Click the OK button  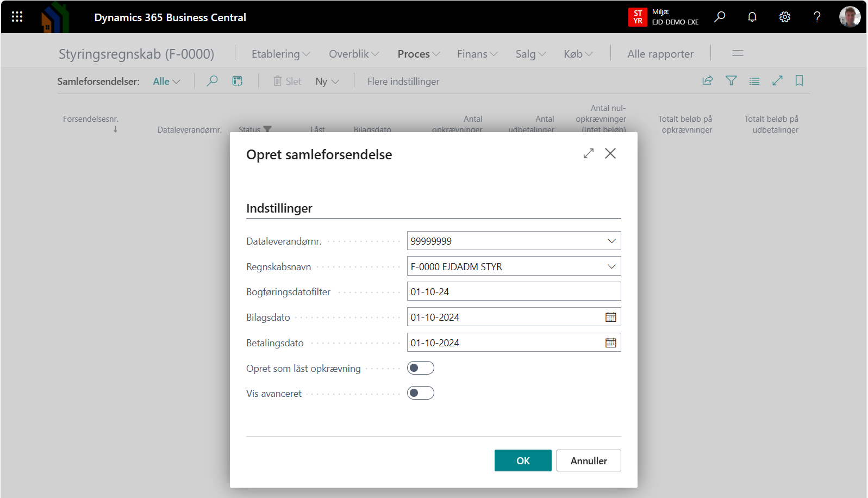[522, 460]
